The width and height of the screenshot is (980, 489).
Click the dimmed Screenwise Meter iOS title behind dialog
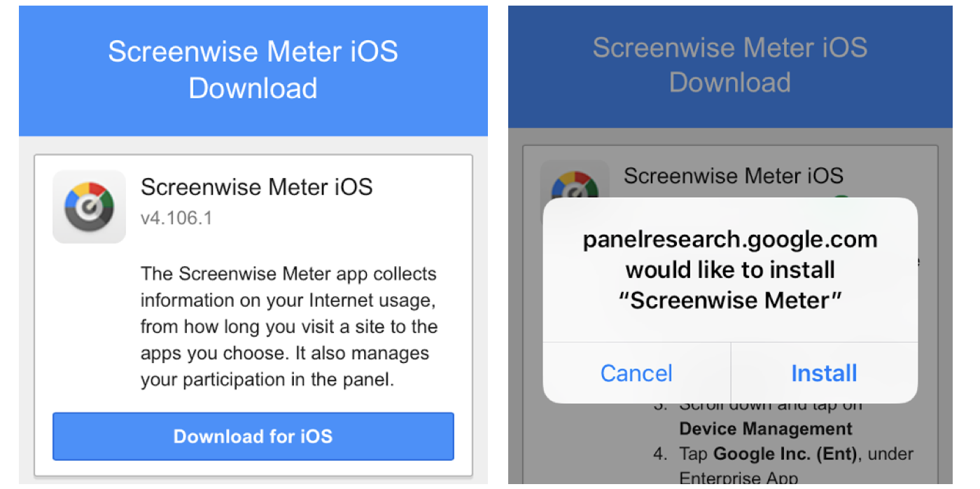(733, 175)
